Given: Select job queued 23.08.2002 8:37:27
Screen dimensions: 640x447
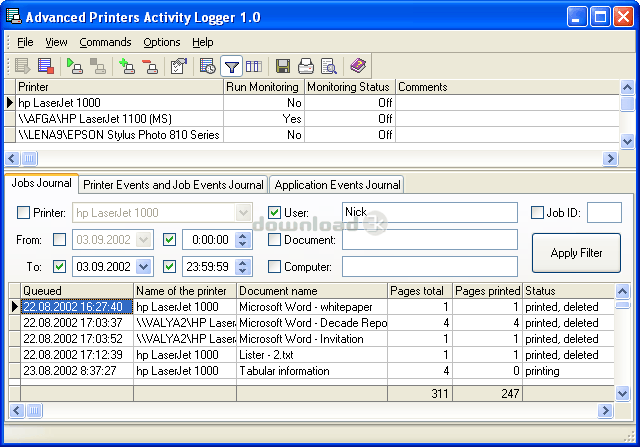Looking at the screenshot, I should click(312, 371).
